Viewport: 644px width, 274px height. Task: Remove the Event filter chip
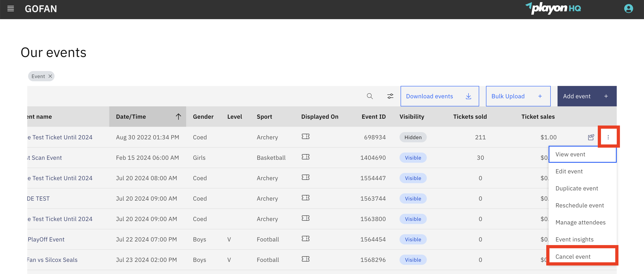(x=50, y=76)
